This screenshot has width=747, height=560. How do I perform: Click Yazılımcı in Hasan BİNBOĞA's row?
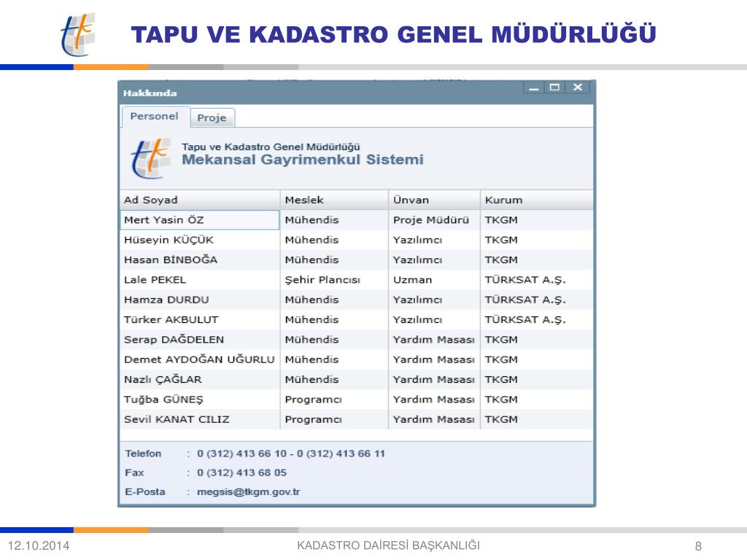point(435,260)
